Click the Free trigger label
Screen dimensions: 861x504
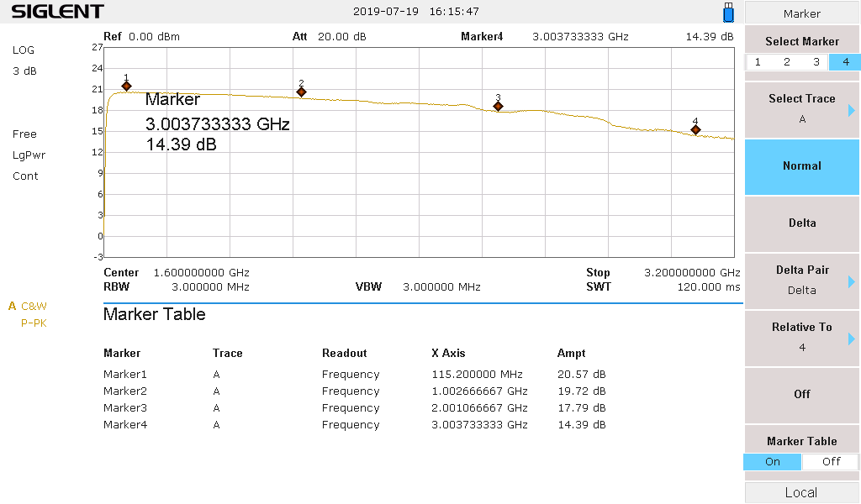(24, 134)
